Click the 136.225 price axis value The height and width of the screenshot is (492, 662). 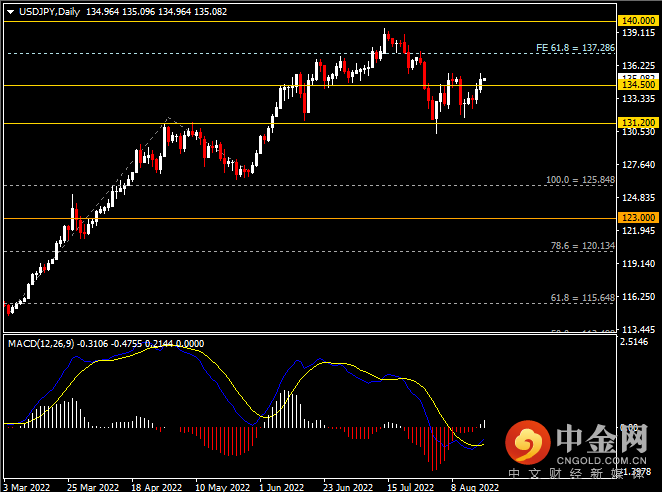click(x=638, y=65)
